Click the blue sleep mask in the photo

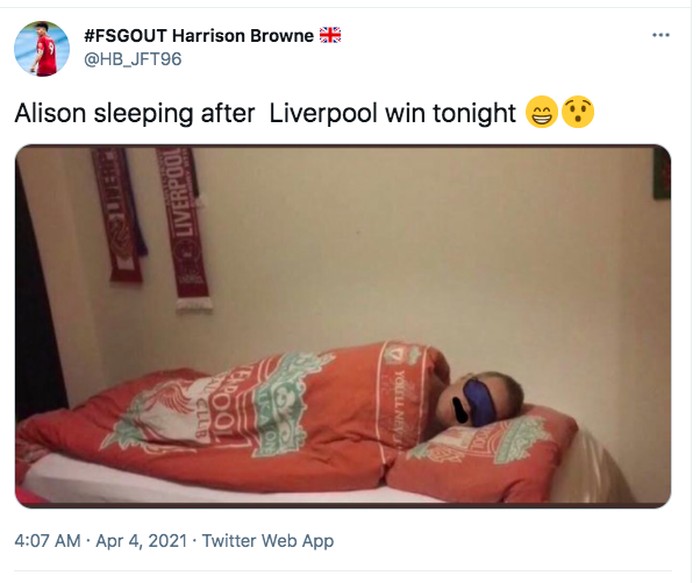479,402
